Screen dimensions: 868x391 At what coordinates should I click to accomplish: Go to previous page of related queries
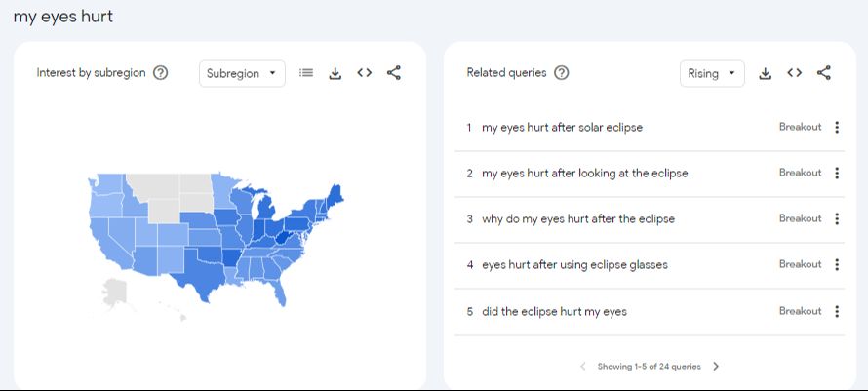(x=583, y=367)
